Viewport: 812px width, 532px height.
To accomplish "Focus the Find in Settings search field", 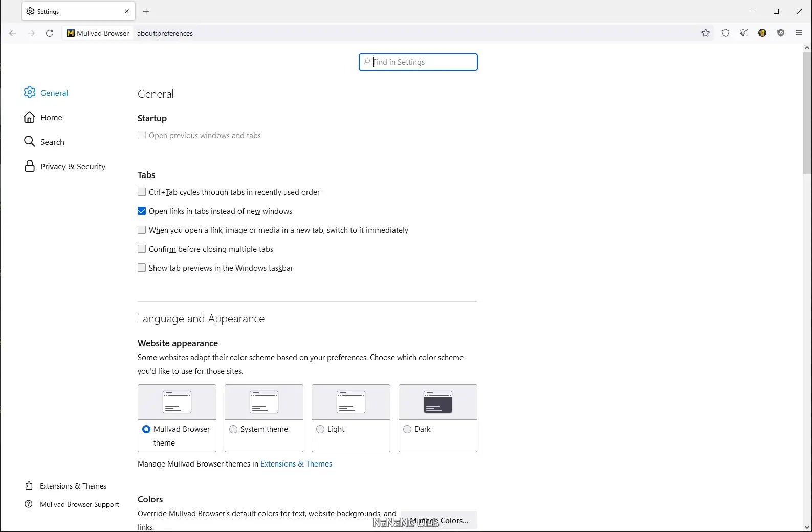I will 418,62.
